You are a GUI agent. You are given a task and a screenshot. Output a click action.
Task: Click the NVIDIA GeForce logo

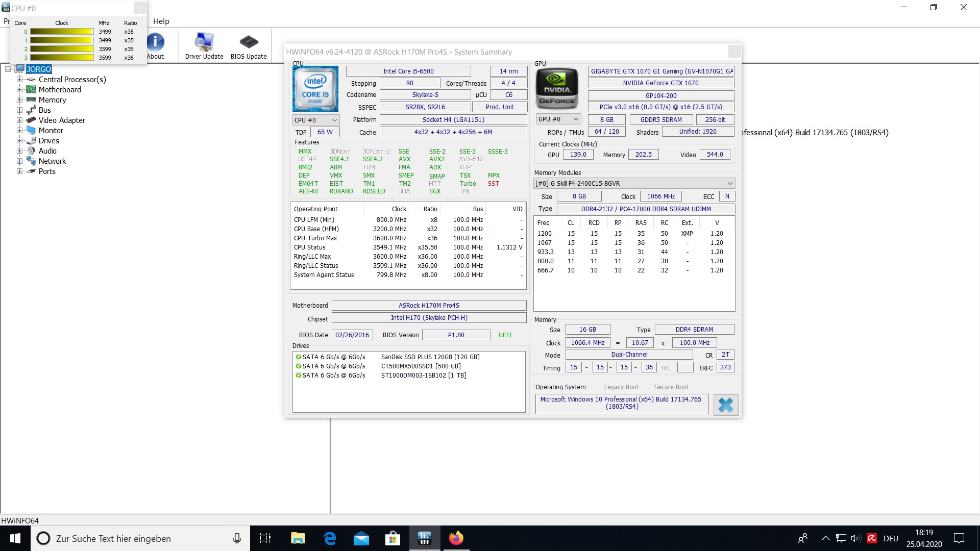click(557, 89)
